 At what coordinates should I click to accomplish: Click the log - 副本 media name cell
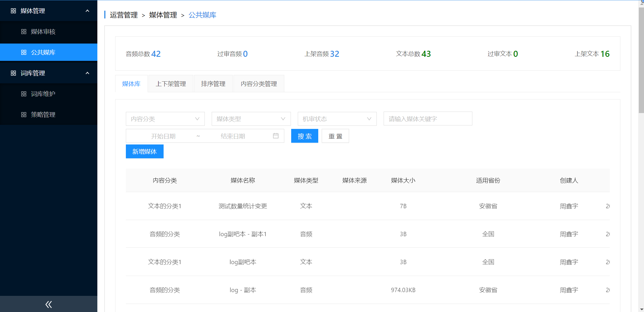coord(243,290)
